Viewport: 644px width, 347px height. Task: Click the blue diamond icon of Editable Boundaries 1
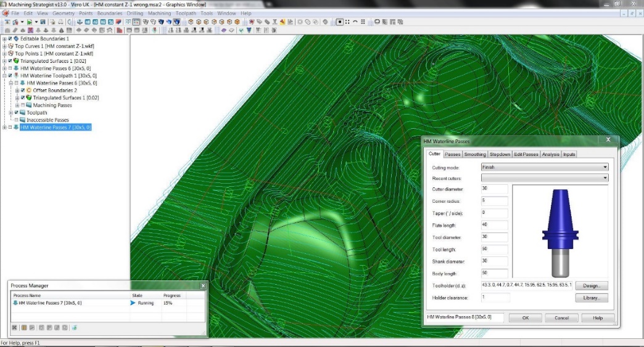click(x=17, y=39)
